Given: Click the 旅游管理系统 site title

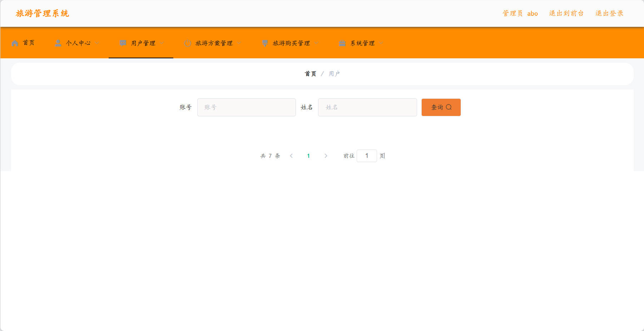Looking at the screenshot, I should click(x=42, y=14).
